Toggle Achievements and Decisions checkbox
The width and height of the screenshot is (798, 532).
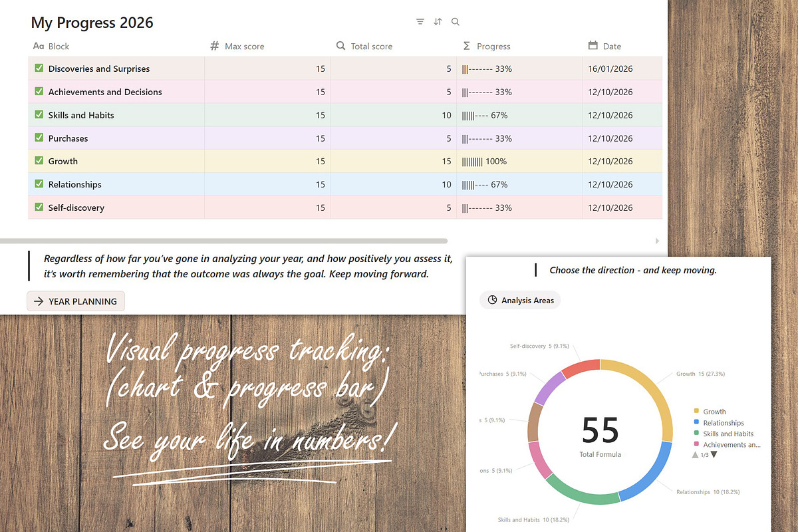(x=39, y=92)
